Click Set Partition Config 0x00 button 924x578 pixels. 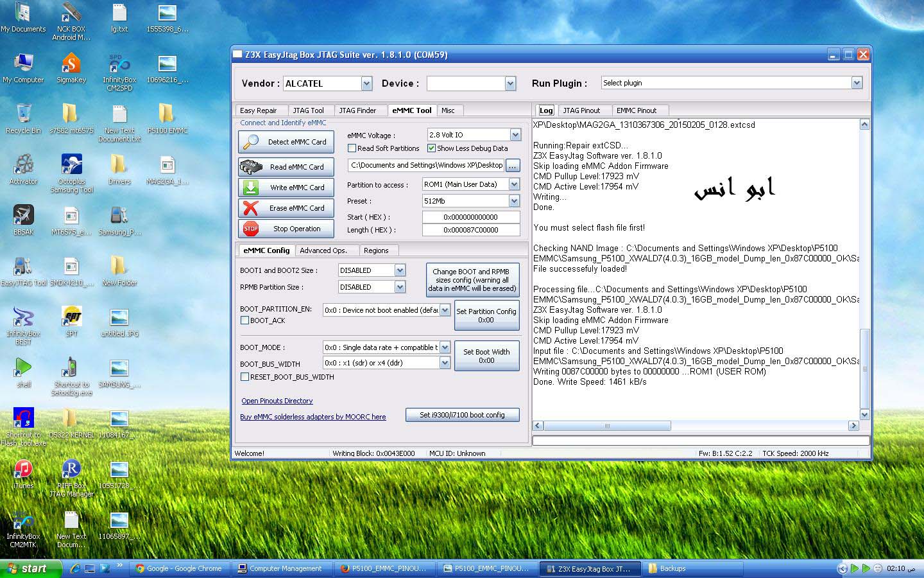(x=486, y=315)
